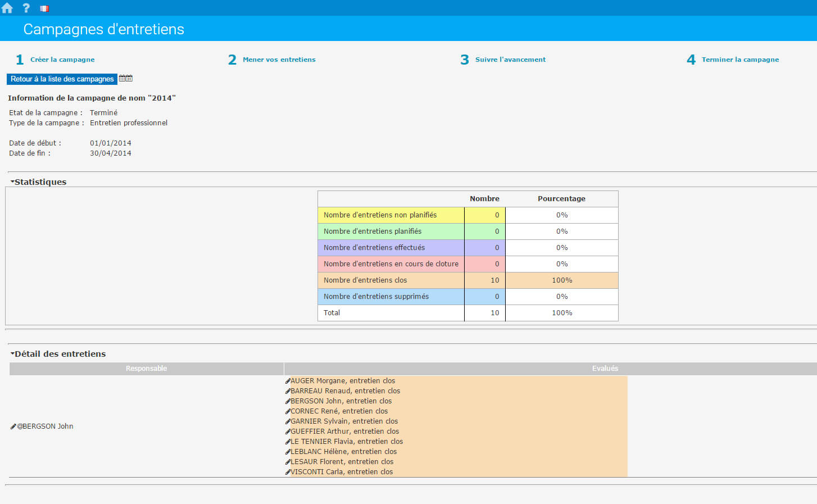Open pencil icon for BARREAU Renaud

pyautogui.click(x=288, y=391)
